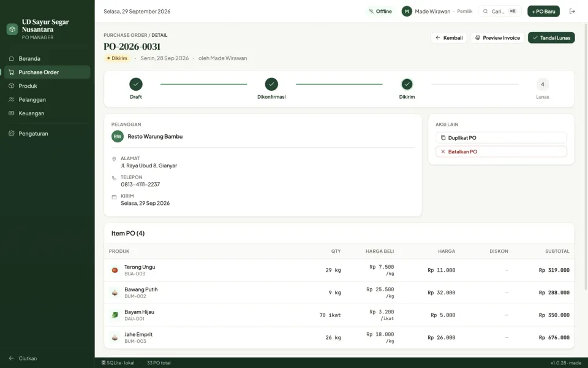Click the Bayam Hijau product icon

(115, 315)
